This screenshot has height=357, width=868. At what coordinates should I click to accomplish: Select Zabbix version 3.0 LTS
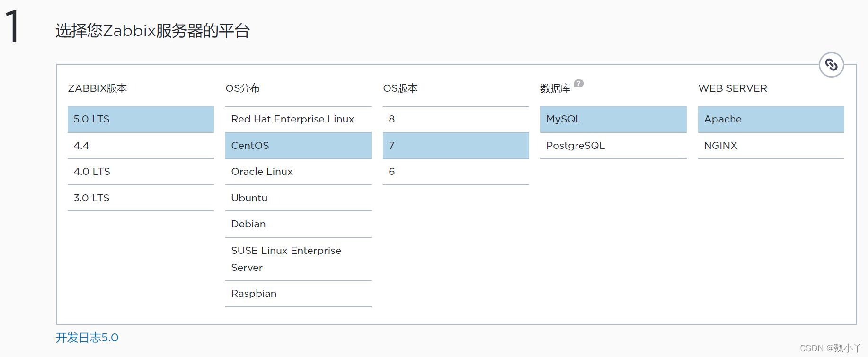click(x=141, y=198)
